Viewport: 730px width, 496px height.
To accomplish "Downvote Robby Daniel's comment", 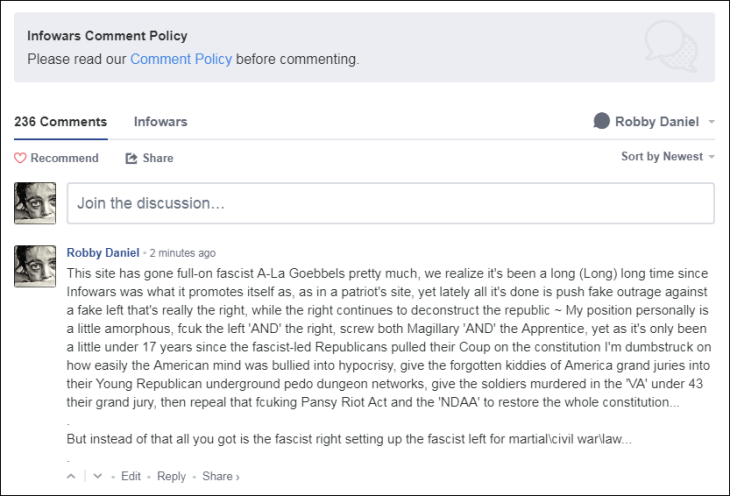I will click(99, 477).
